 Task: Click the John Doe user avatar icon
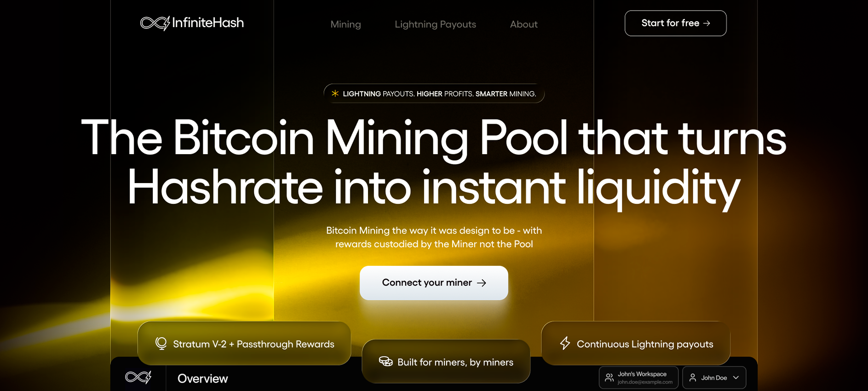[x=693, y=378]
